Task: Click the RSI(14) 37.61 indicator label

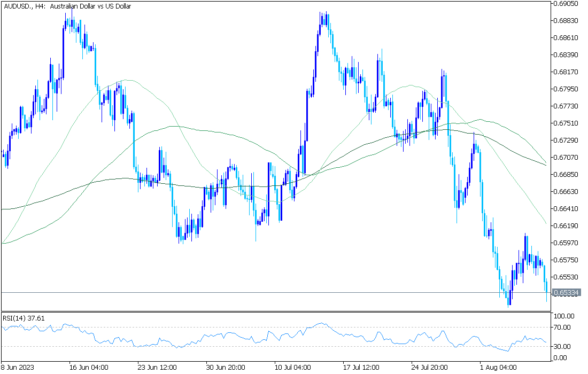Action: pyautogui.click(x=24, y=318)
